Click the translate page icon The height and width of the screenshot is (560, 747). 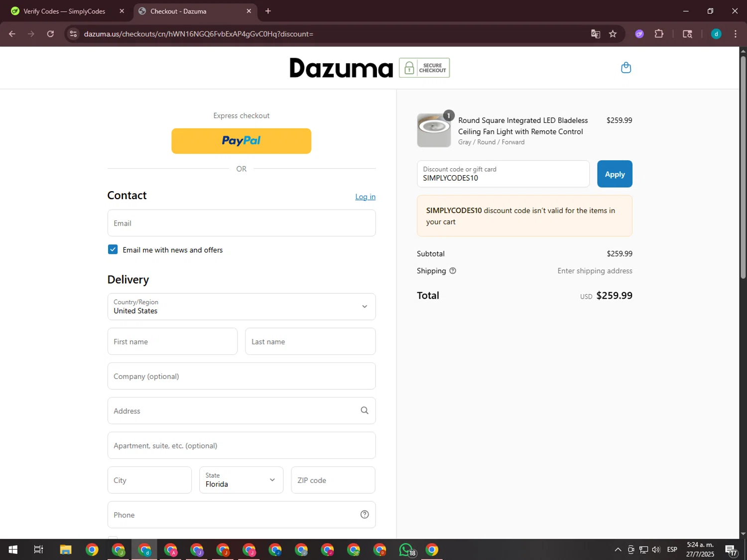click(596, 34)
